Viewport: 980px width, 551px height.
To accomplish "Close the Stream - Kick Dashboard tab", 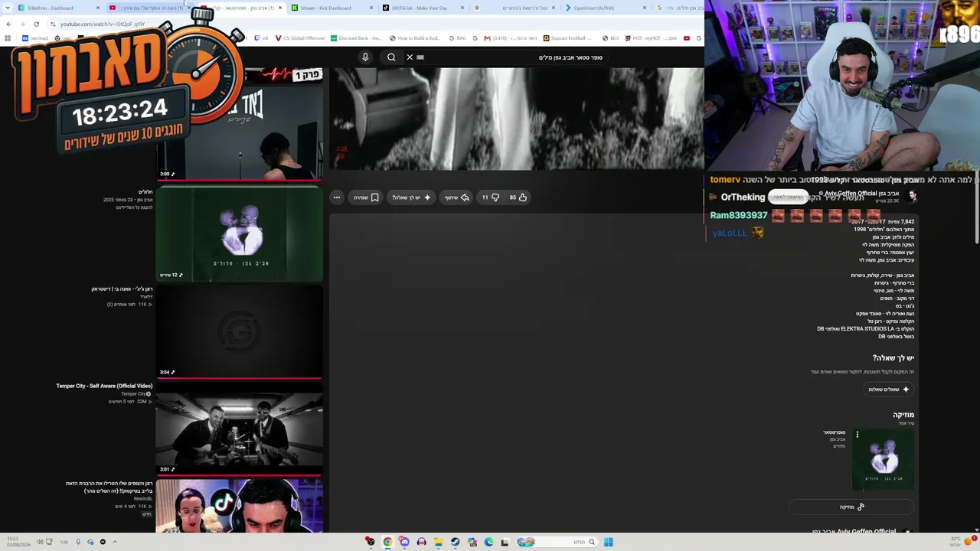I will click(371, 8).
